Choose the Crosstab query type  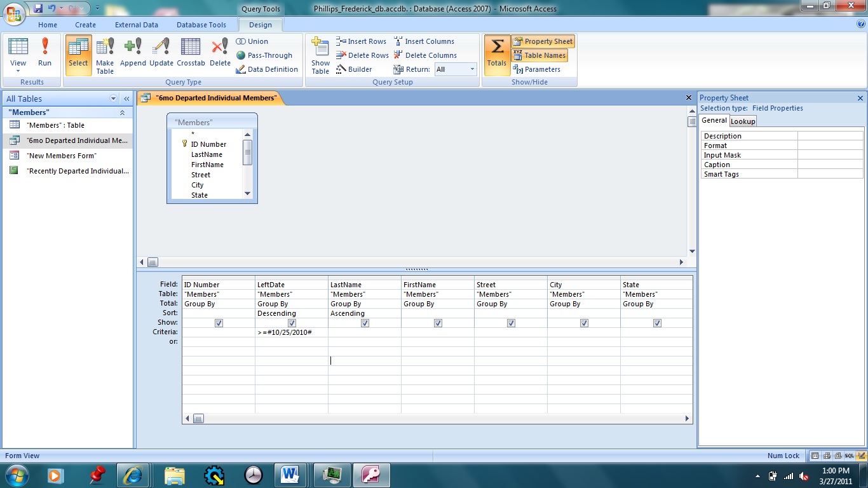click(191, 55)
